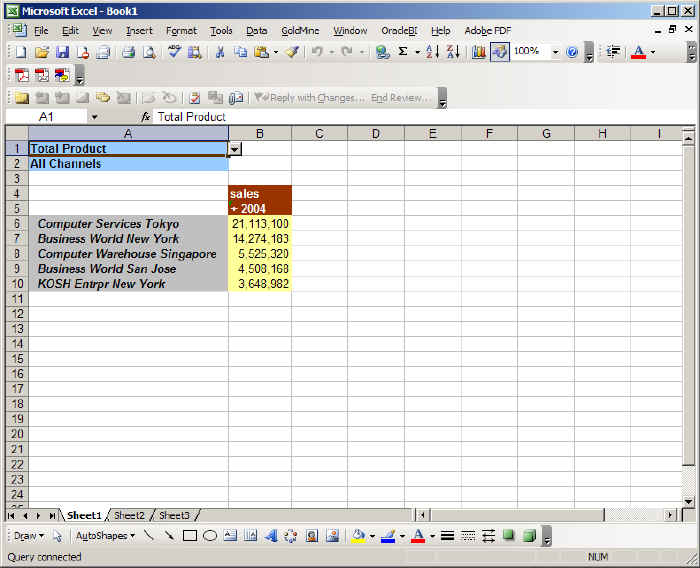This screenshot has height=568, width=700.
Task: Expand the + 2004 year header cell
Action: click(260, 209)
